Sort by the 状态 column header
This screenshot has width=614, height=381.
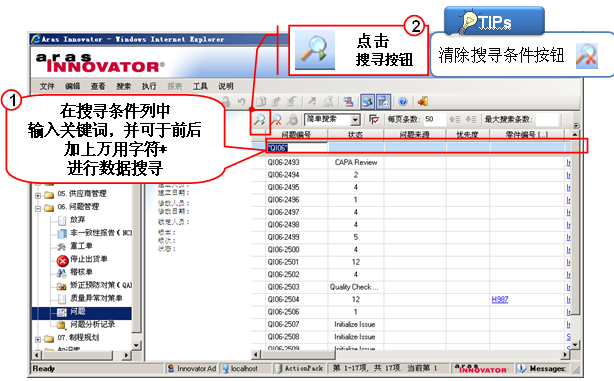click(x=356, y=134)
